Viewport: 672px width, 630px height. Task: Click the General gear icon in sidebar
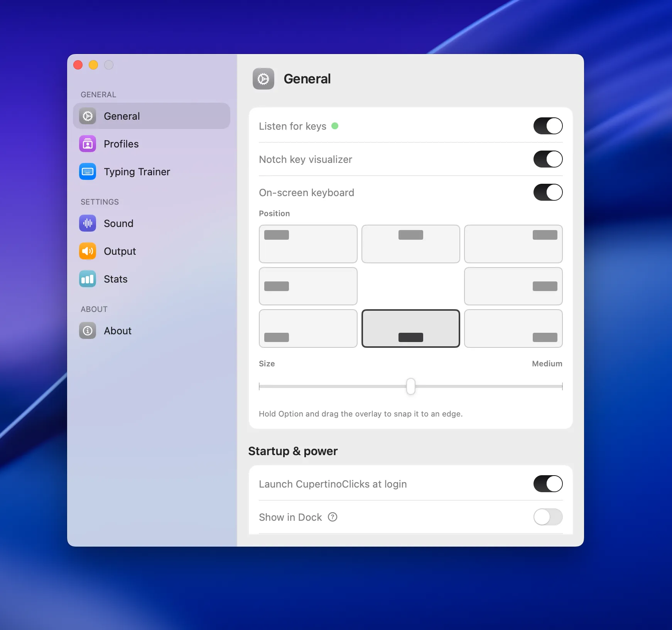(88, 116)
